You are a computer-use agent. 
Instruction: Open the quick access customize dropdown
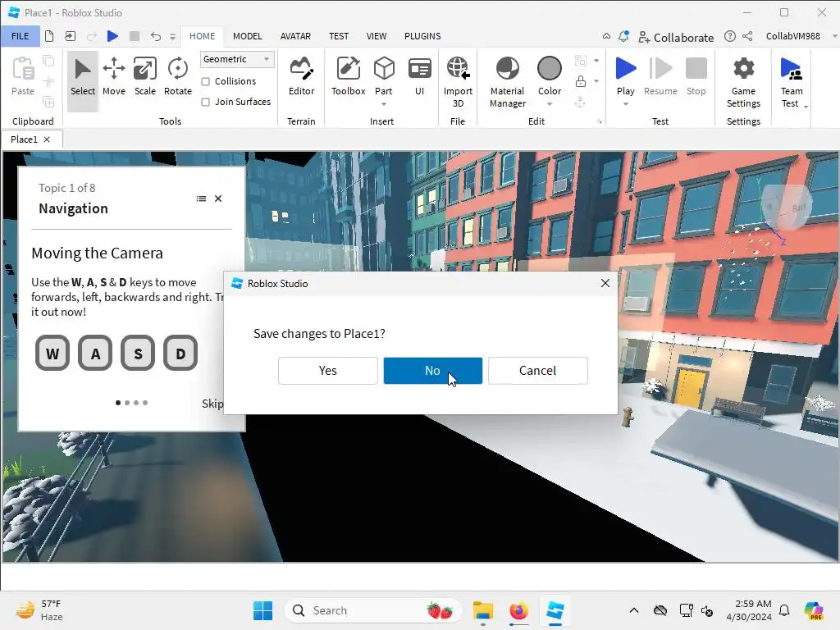(172, 36)
